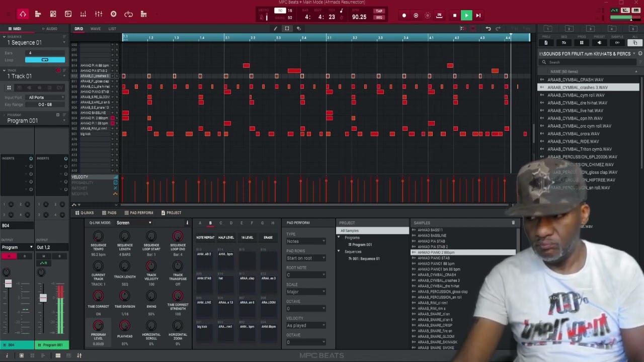Select AHMAD BASSLINE in Samples list
The height and width of the screenshot is (362, 644).
click(x=432, y=235)
